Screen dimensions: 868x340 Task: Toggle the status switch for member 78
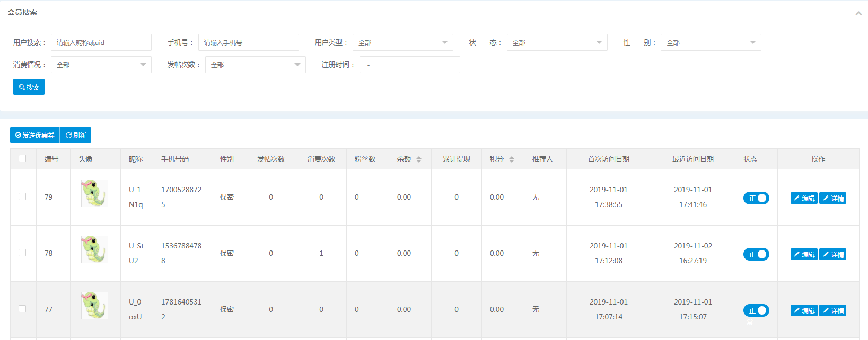click(x=756, y=254)
